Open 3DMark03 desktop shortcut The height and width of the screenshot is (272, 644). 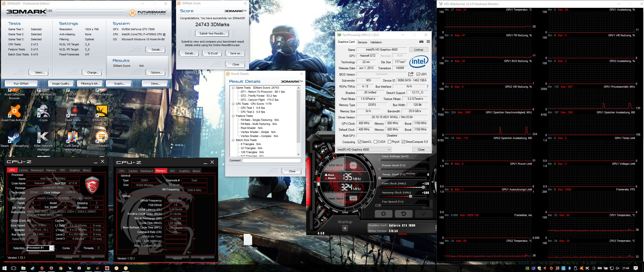pos(102,139)
